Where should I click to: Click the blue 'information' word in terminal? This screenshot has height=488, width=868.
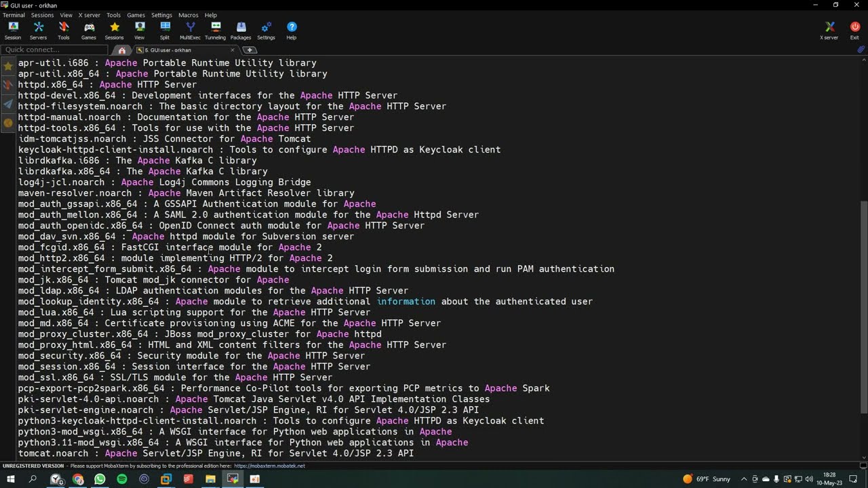click(x=406, y=302)
